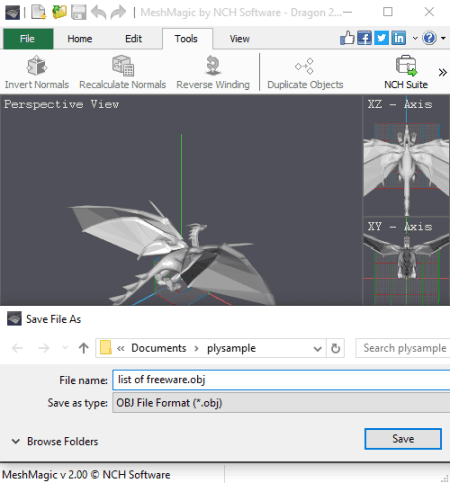Click the File name input field
The image size is (450, 483).
tap(281, 380)
